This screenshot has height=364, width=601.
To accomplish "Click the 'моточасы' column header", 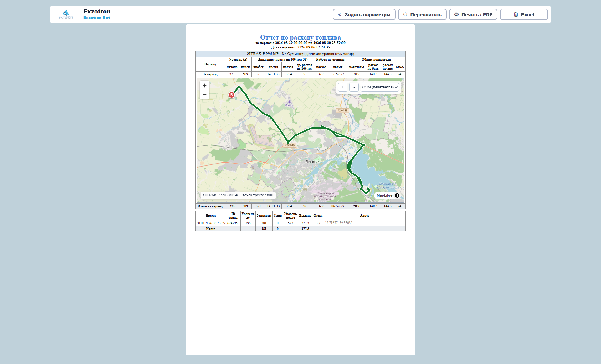I will pos(356,67).
